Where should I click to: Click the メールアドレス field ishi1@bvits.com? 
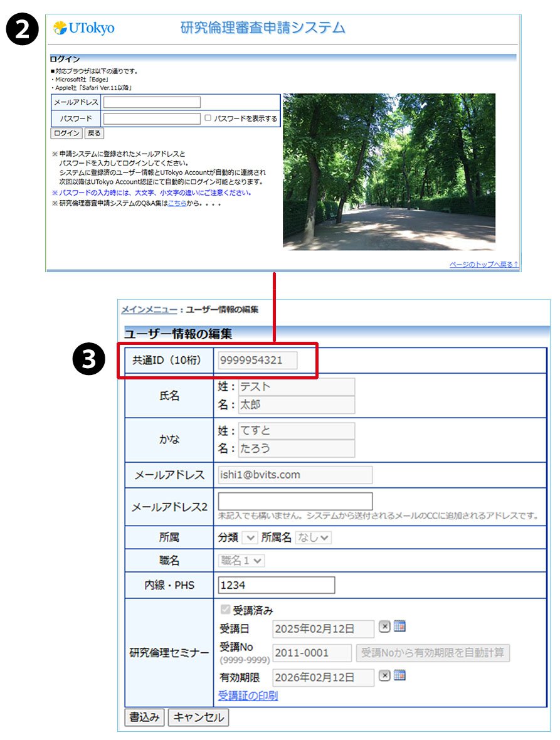[295, 475]
